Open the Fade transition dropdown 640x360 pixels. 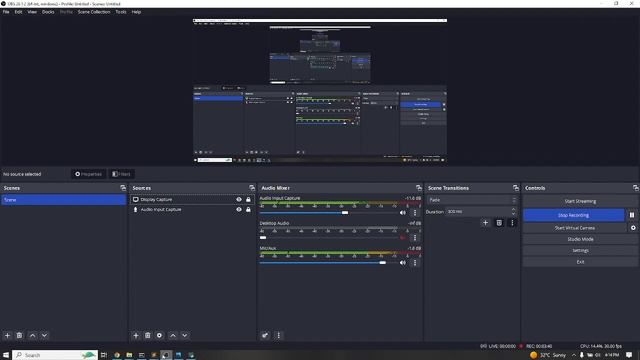coord(472,200)
